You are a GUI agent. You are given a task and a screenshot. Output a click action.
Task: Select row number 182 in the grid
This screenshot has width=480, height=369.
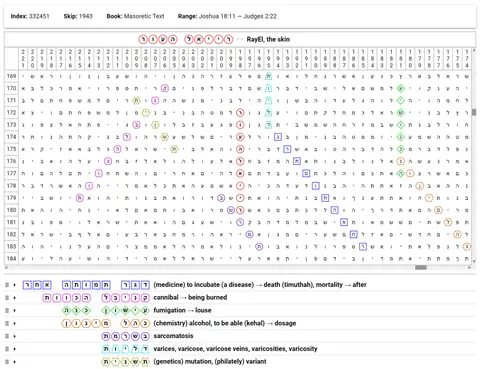pos(11,234)
